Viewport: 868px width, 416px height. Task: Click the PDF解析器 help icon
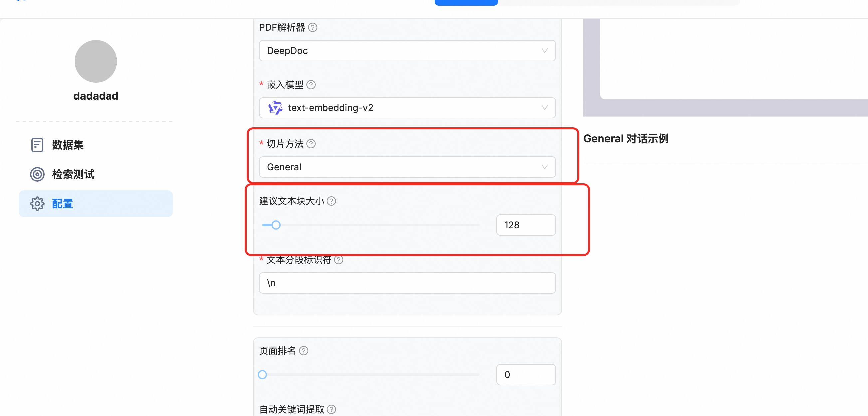pos(313,27)
